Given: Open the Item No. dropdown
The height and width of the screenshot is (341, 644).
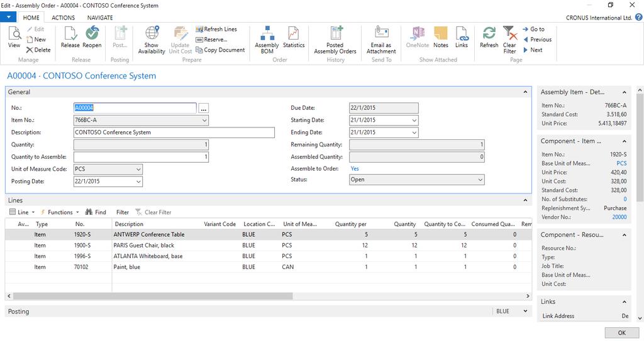Looking at the screenshot, I should 204,120.
